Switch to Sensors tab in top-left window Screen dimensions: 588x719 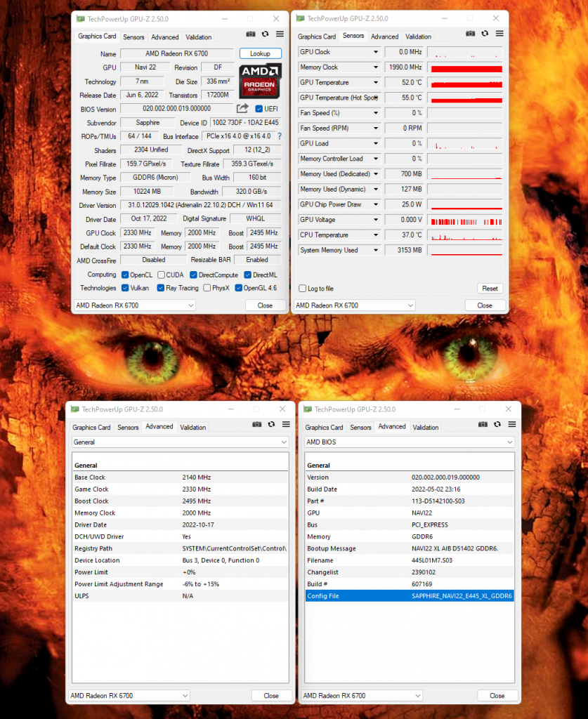(x=133, y=37)
